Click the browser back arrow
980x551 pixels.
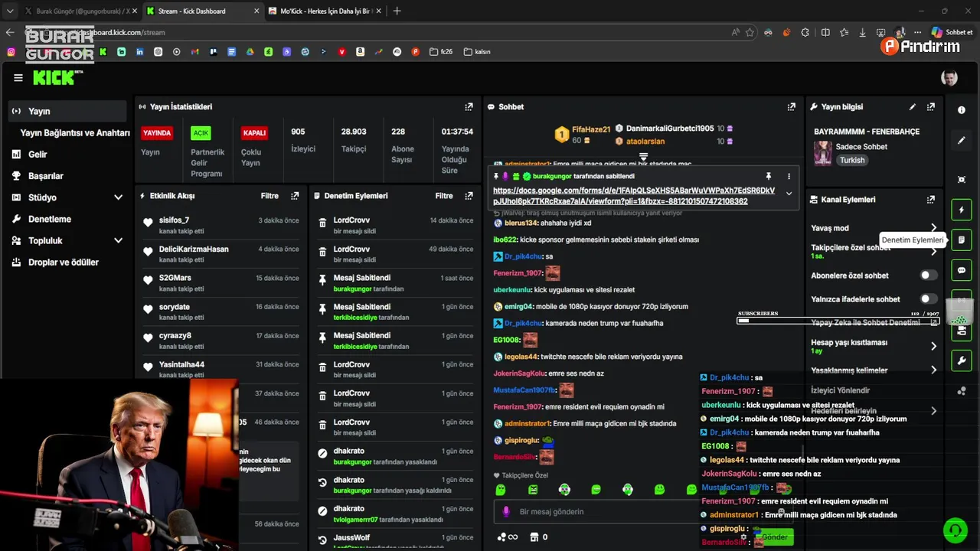click(x=10, y=32)
